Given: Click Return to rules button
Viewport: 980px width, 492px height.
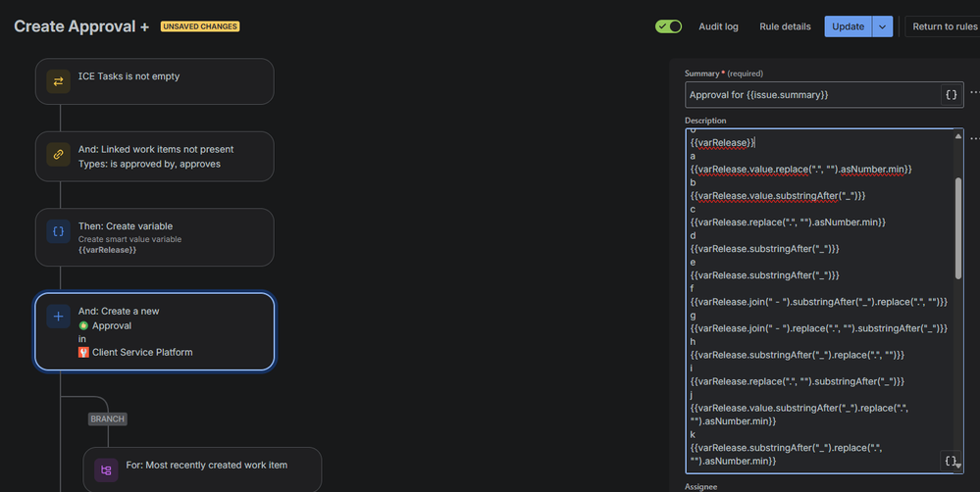Looking at the screenshot, I should pos(944,26).
